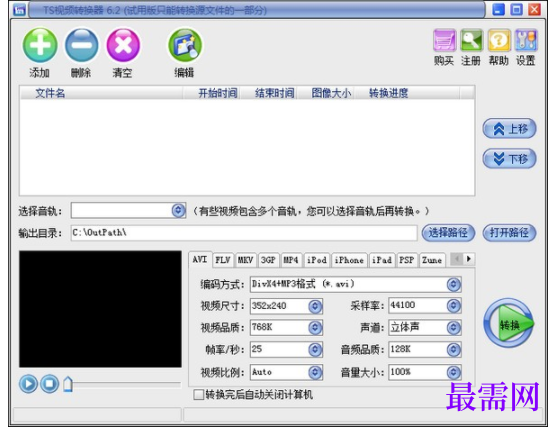Viewport: 558px width, 428px height.
Task: Enable auto shutdown after conversion checkbox
Action: [x=198, y=395]
